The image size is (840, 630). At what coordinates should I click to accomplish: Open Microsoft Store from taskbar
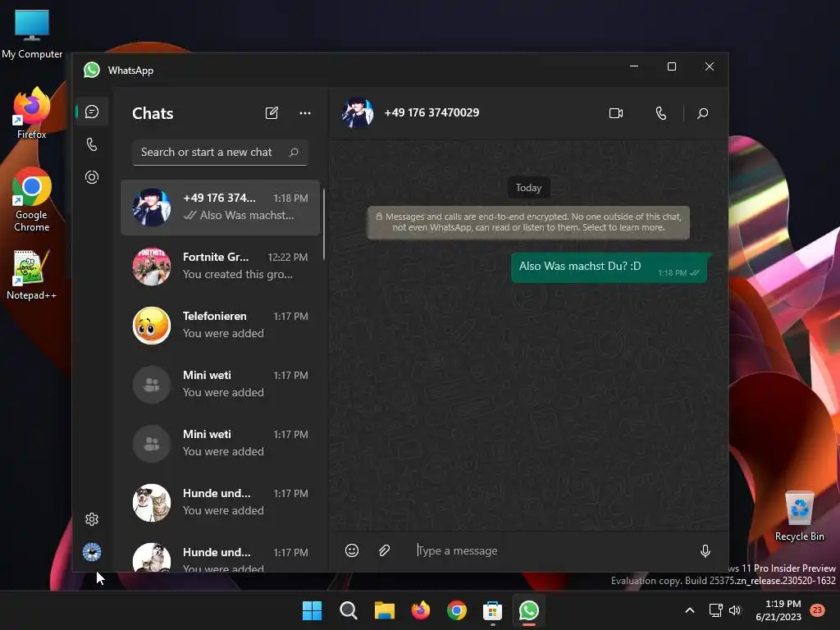click(492, 610)
